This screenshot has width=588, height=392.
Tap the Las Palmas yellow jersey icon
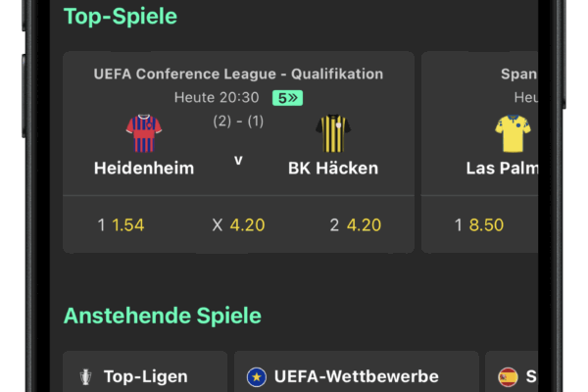[x=513, y=133]
